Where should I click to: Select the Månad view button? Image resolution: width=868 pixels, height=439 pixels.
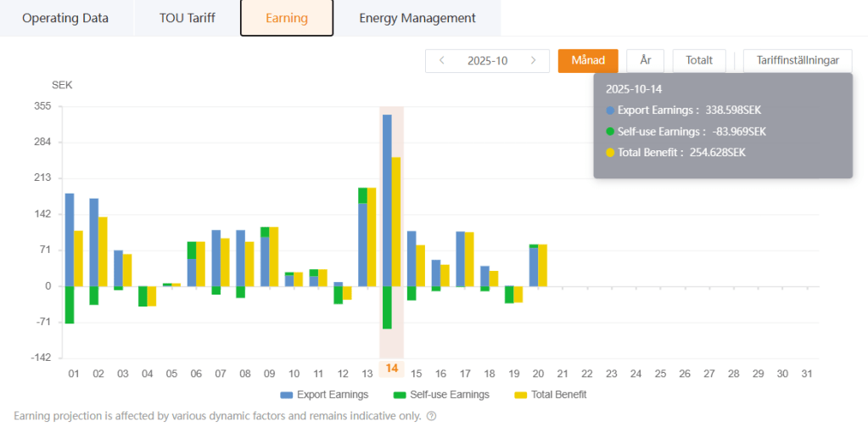(587, 60)
